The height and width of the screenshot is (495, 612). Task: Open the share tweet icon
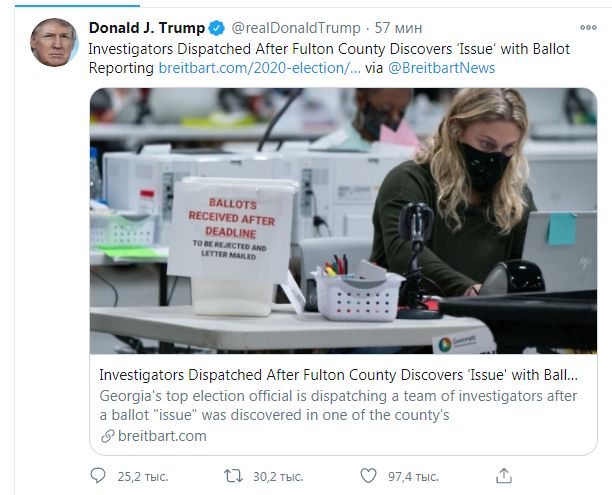click(x=504, y=475)
